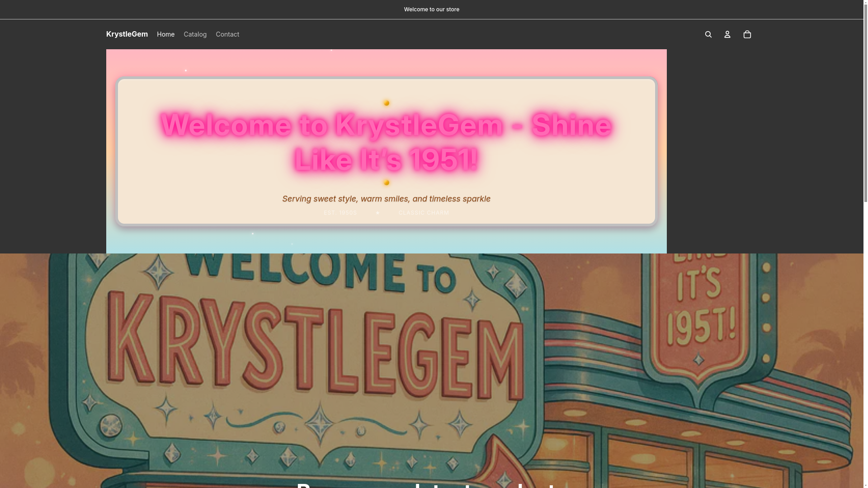Click the 'EST. 1950S' label
Viewport: 868px width, 488px height.
coord(340,213)
